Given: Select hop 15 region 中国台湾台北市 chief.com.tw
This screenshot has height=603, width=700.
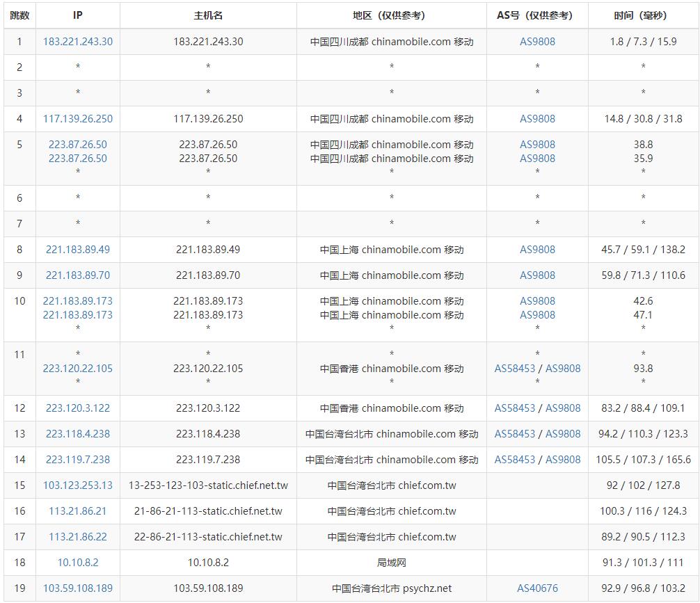Looking at the screenshot, I should tap(392, 485).
